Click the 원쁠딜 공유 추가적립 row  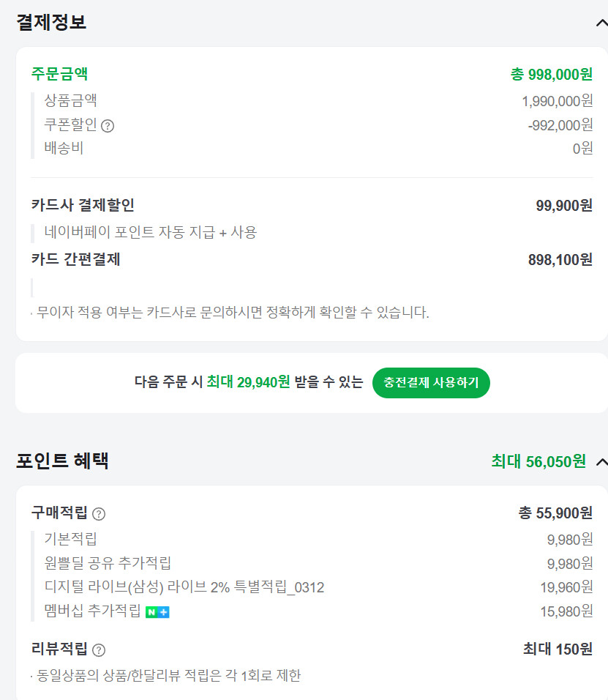click(108, 563)
